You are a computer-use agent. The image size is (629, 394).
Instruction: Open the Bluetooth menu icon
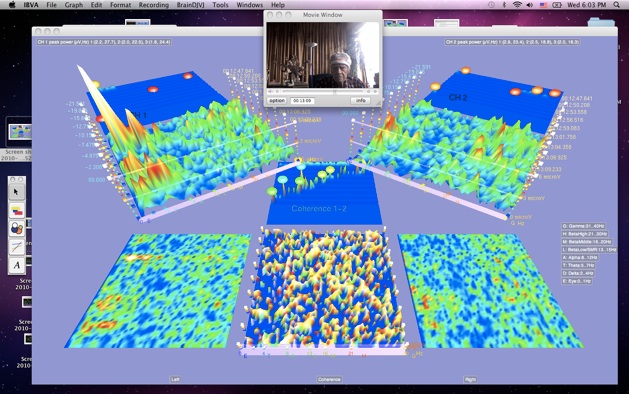tap(504, 5)
